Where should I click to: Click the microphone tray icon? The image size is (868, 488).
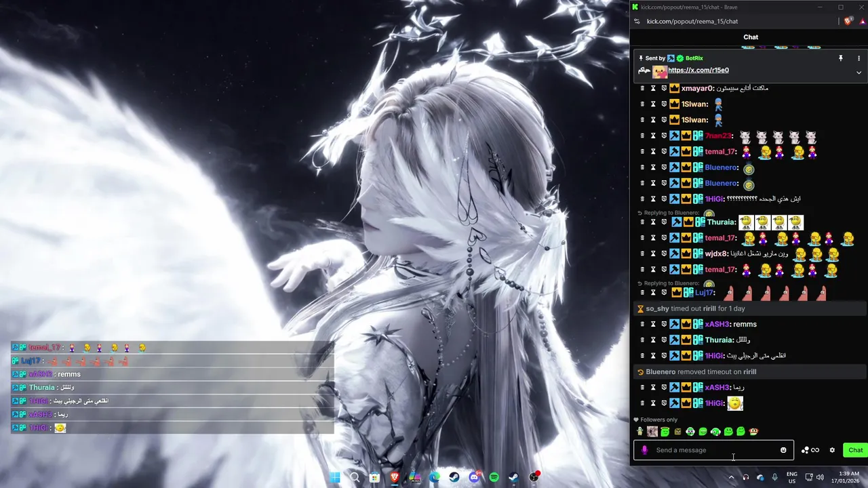click(774, 477)
